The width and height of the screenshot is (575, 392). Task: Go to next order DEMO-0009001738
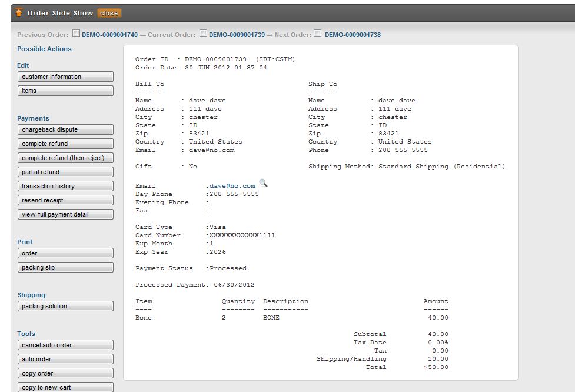[x=353, y=35]
